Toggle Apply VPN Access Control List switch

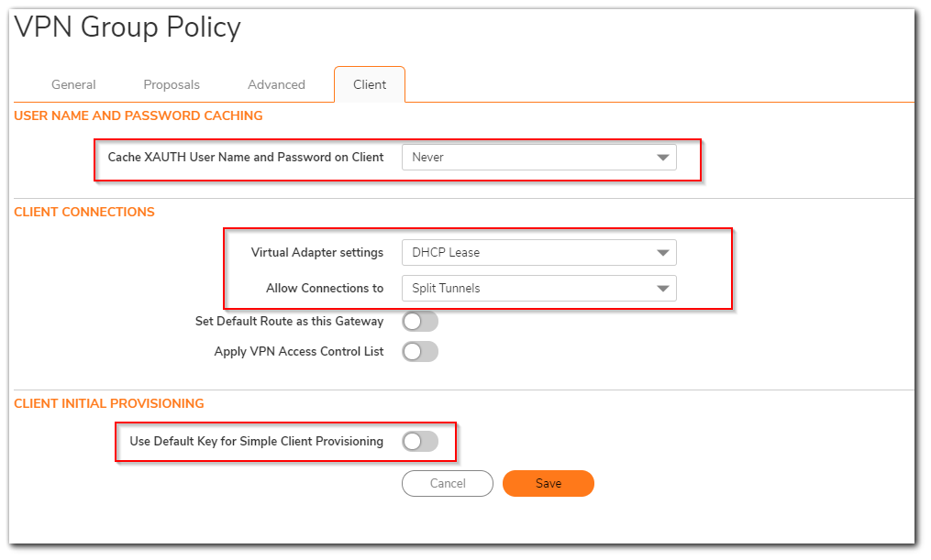420,351
